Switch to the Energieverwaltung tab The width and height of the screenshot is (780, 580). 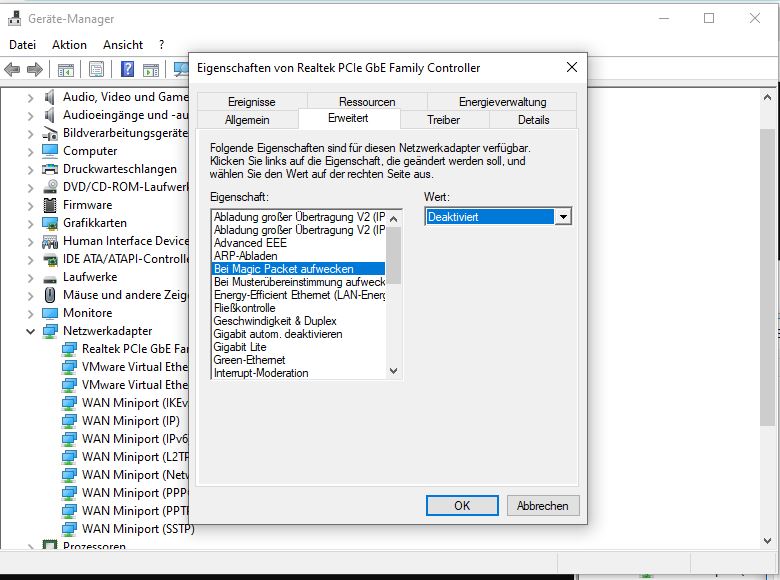click(502, 101)
